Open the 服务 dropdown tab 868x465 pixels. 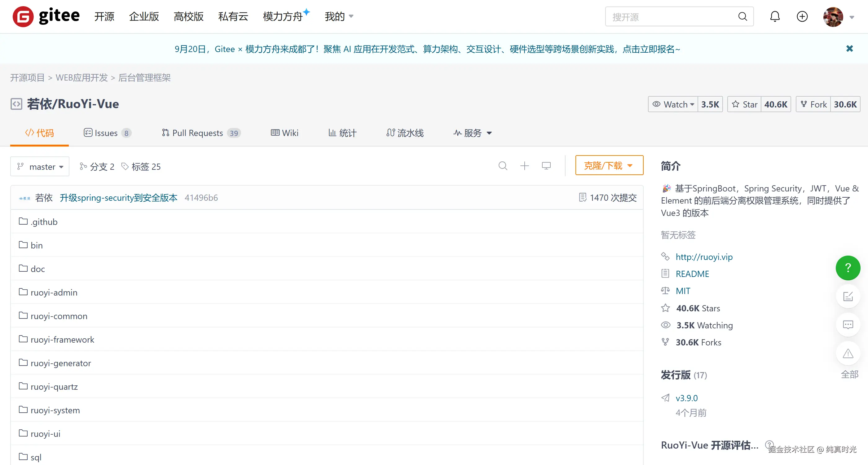(472, 133)
